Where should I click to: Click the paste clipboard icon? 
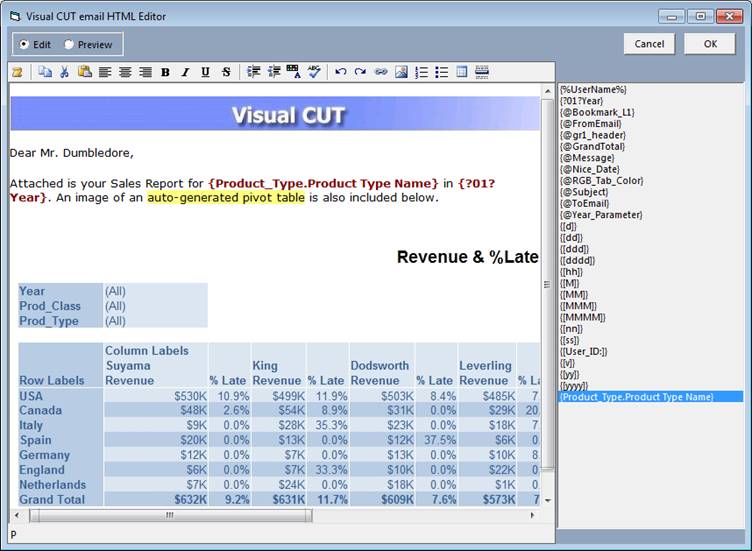[x=85, y=72]
